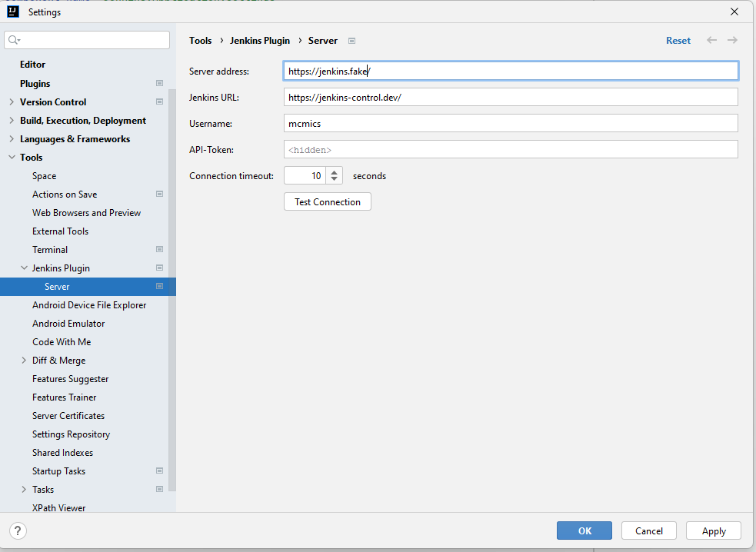Expand Languages & Frameworks section
756x552 pixels.
coord(12,139)
